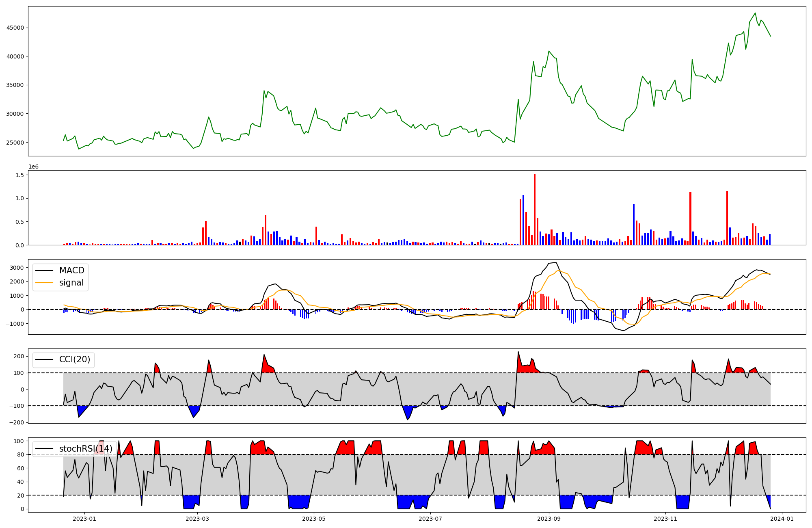Click the 2023-05 date tick label
This screenshot has height=528, width=812.
pyautogui.click(x=314, y=519)
